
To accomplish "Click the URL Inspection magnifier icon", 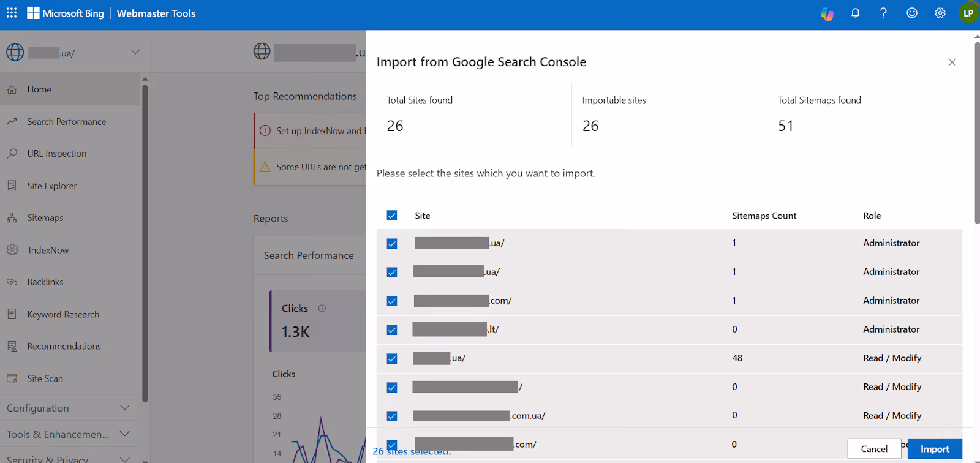I will pos(12,153).
